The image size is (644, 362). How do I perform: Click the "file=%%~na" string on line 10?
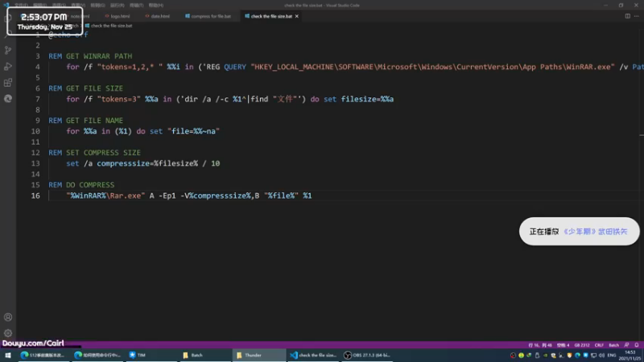[193, 131]
